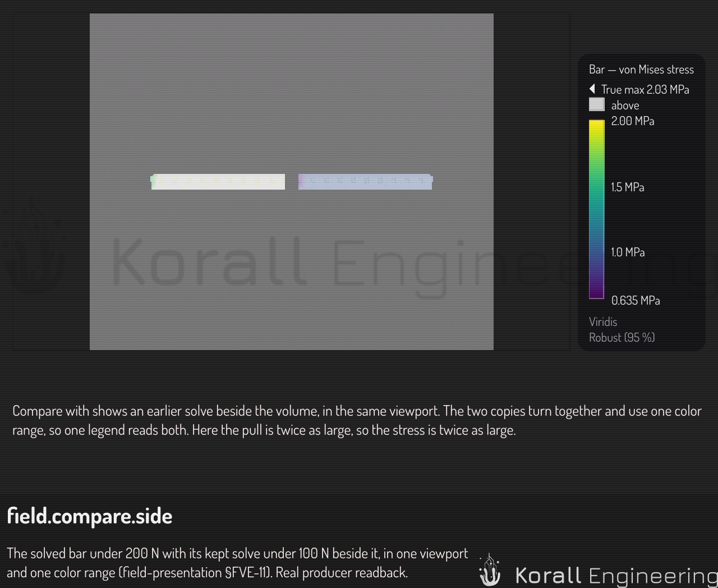
Task: Click the '2.00 MPa' legend value
Action: (633, 121)
